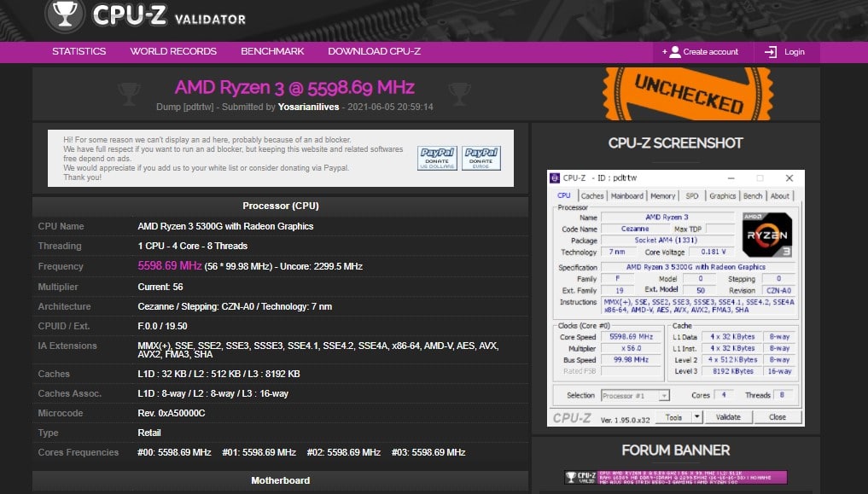Click the Tools button in CPU-Z
This screenshot has width=868, height=494.
(x=673, y=417)
